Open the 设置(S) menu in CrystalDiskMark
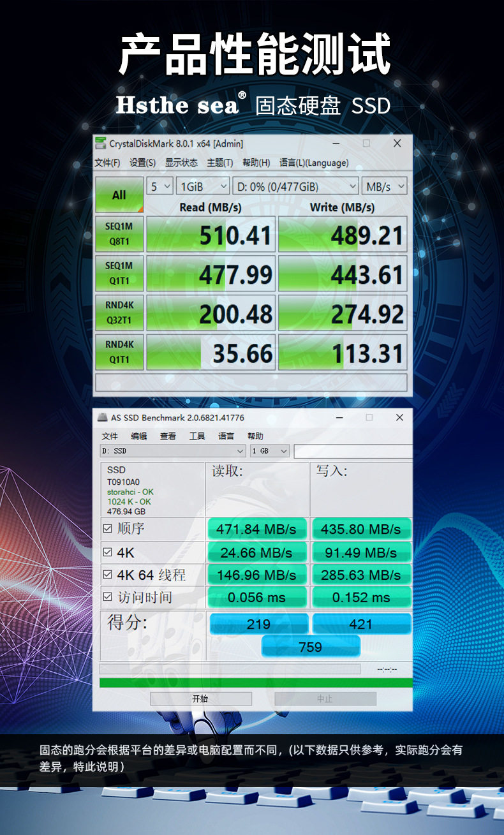The width and height of the screenshot is (504, 835). pos(142,163)
